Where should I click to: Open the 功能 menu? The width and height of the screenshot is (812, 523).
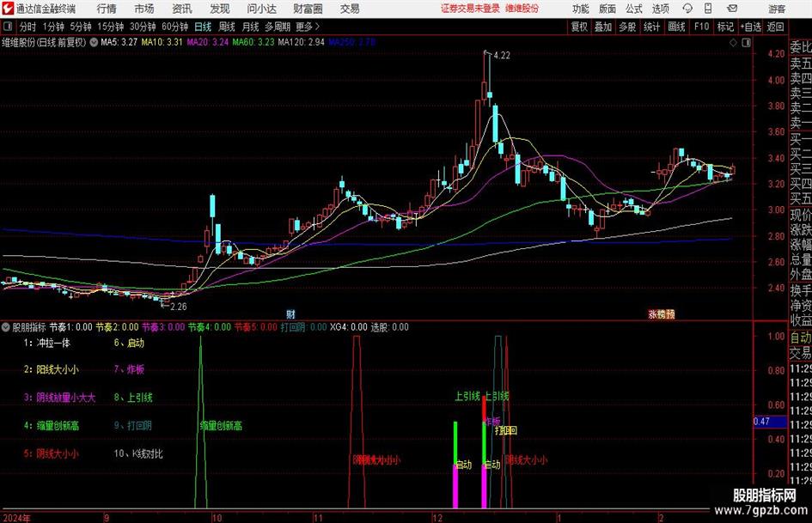point(581,9)
